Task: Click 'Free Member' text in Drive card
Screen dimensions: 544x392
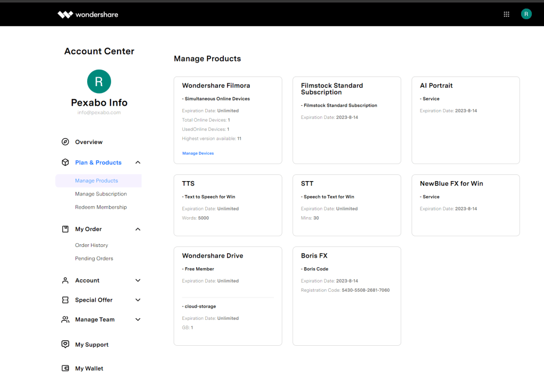Action: [199, 269]
